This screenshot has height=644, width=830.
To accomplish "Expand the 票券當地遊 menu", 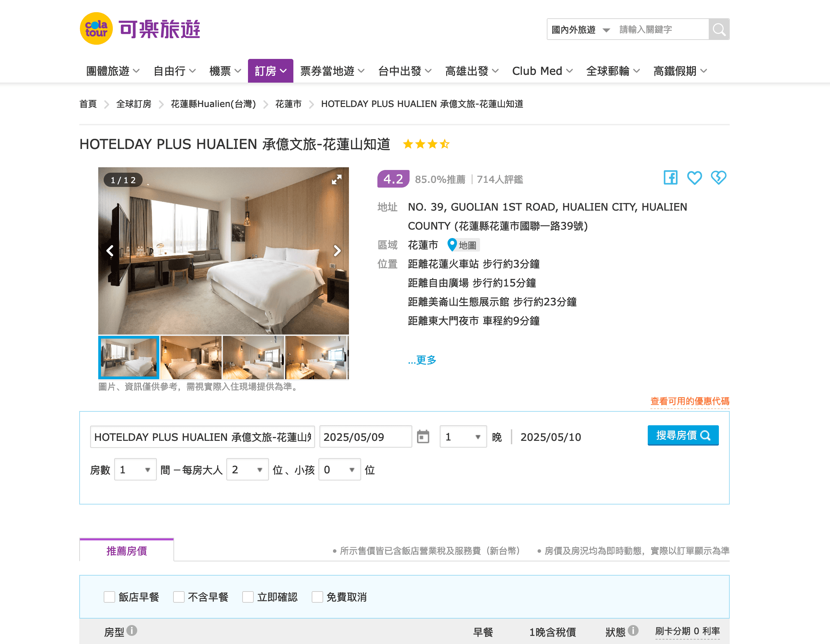I will tap(332, 71).
